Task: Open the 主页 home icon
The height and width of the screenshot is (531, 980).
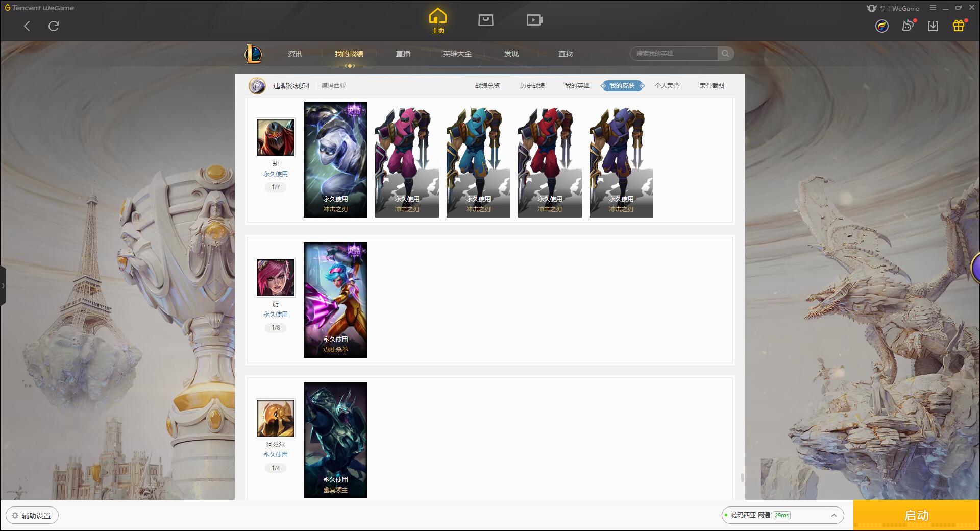Action: coord(437,20)
